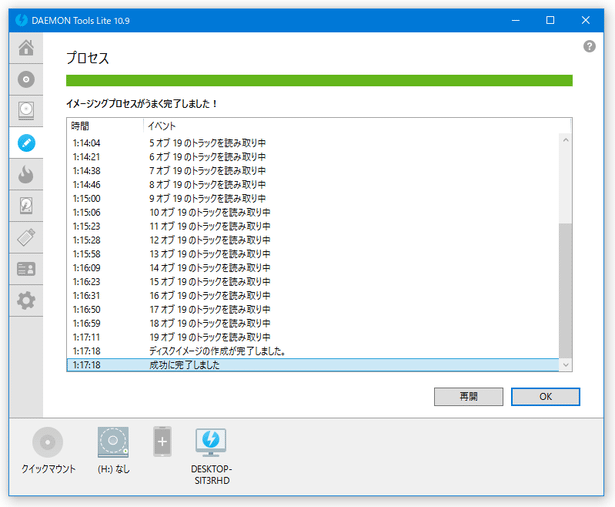Select the DESKTOP-SIT3RHD computer icon
The image size is (615, 507).
point(211,442)
